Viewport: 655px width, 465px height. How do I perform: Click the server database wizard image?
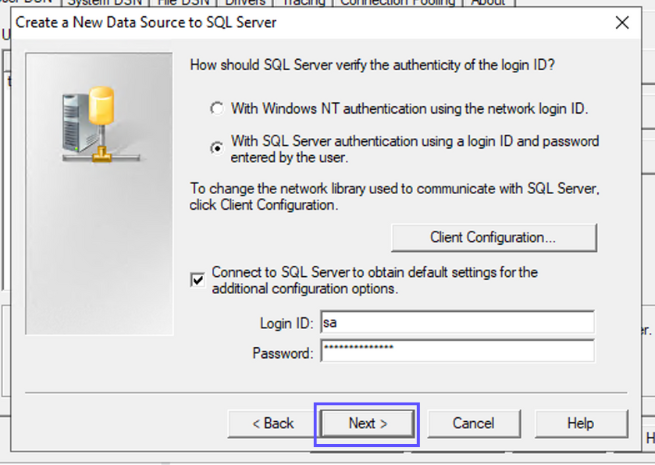coord(99,193)
